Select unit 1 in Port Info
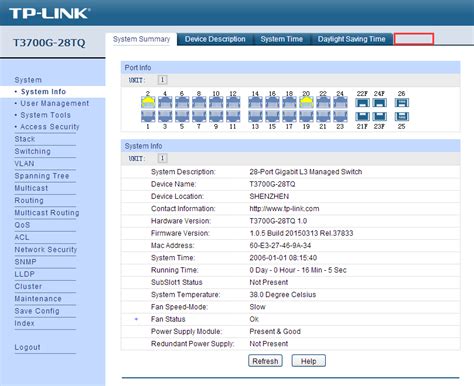The image size is (474, 386). tap(162, 80)
